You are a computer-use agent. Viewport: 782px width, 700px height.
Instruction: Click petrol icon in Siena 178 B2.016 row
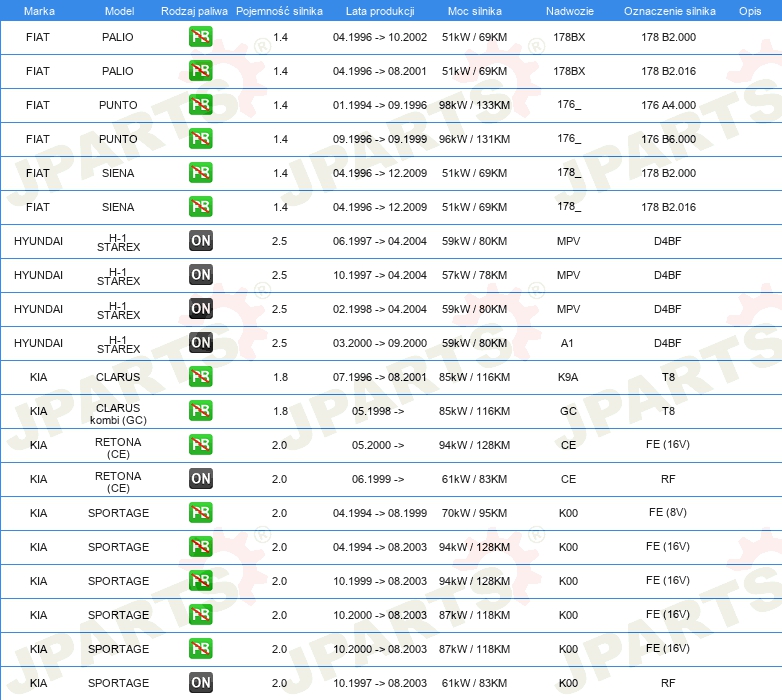pyautogui.click(x=200, y=206)
